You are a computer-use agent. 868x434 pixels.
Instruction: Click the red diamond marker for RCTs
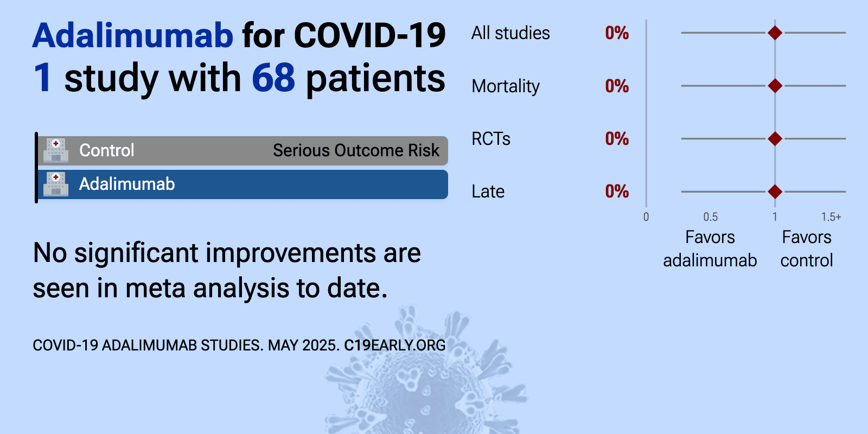pyautogui.click(x=775, y=139)
